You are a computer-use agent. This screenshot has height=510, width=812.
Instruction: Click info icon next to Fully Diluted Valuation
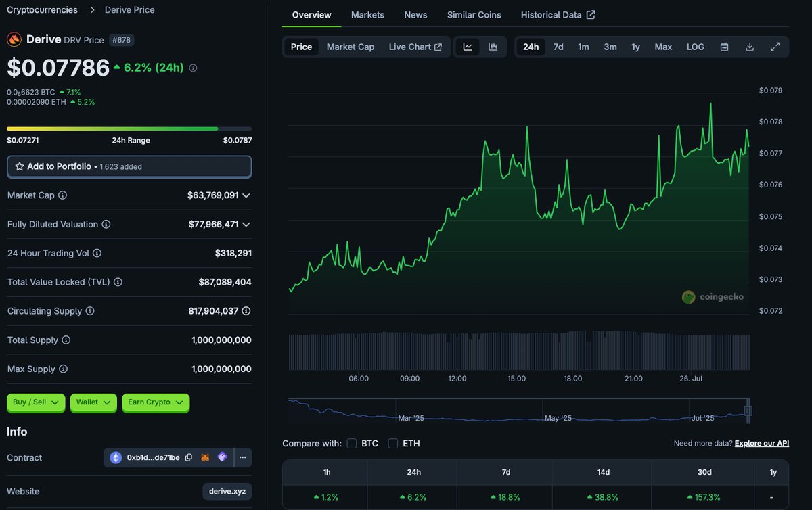click(x=106, y=225)
